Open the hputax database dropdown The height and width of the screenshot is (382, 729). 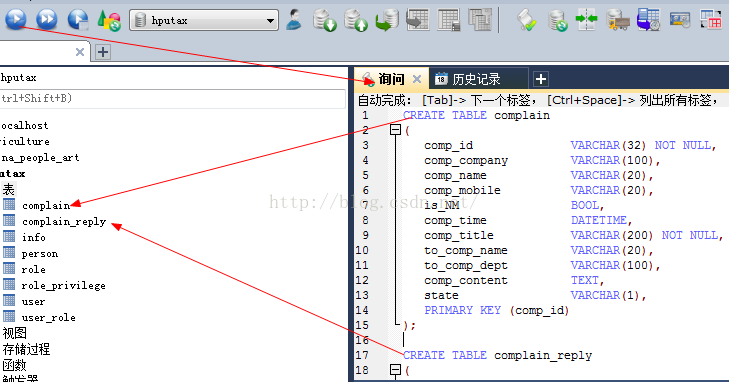(204, 20)
